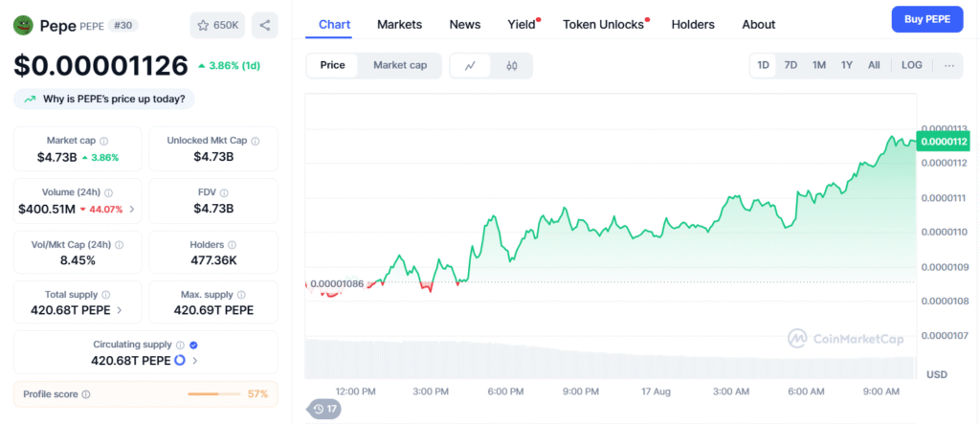Click the Profile score progress bar

click(x=213, y=394)
